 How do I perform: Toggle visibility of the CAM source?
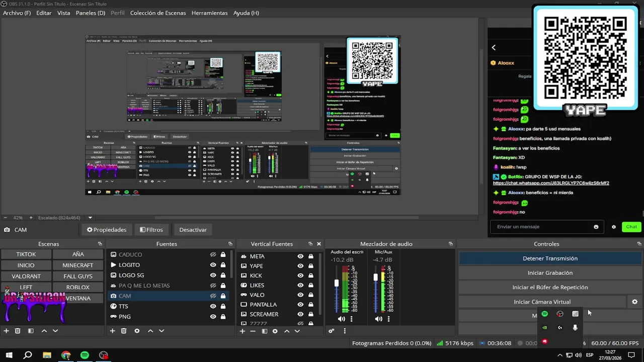pos(213,296)
